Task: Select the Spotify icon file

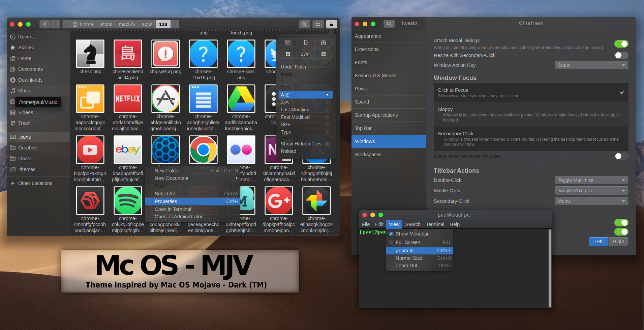Action: coord(128,200)
